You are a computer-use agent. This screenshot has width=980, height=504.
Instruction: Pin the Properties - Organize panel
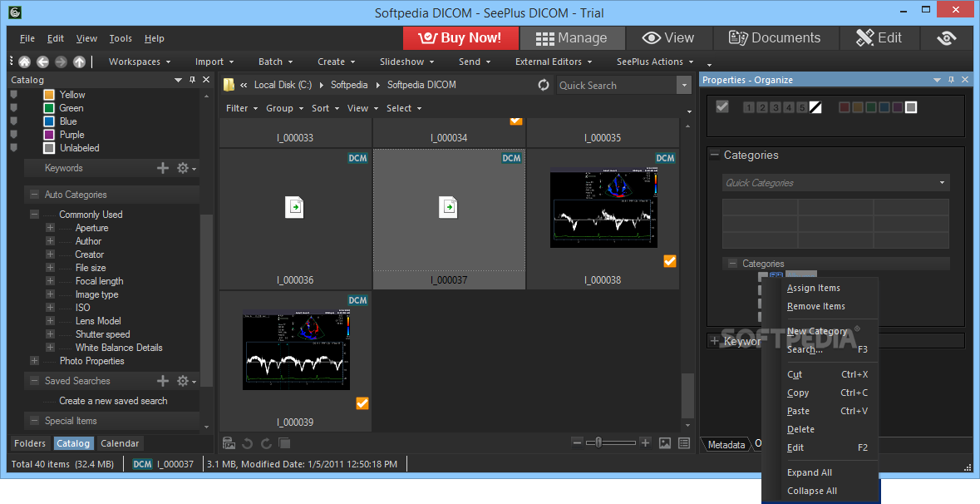951,79
